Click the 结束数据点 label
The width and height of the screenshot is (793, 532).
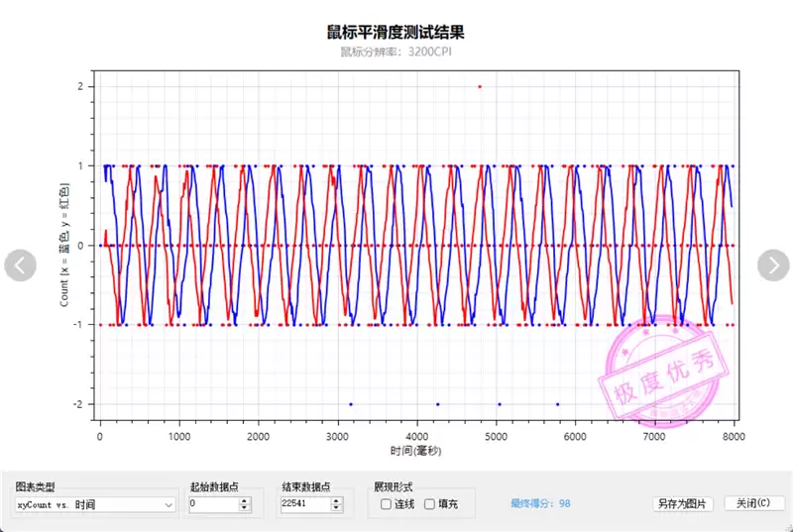tap(306, 487)
